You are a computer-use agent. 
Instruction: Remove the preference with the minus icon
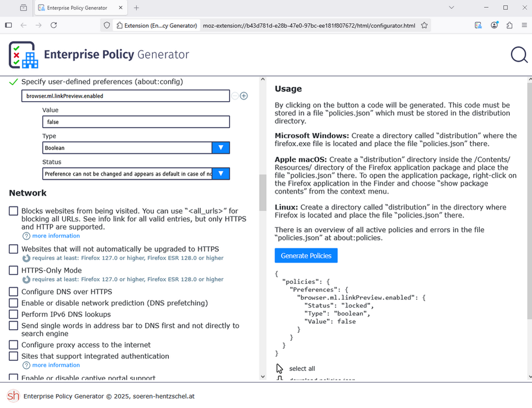point(235,96)
